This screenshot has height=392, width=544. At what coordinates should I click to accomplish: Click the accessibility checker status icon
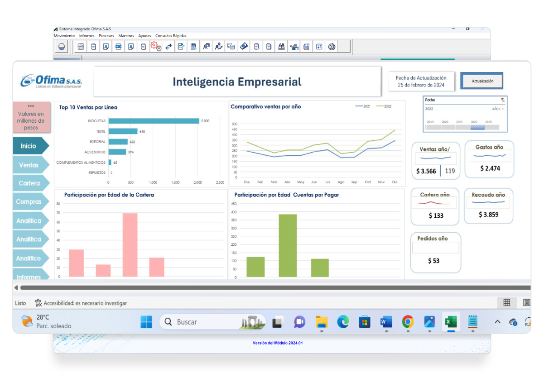(39, 303)
